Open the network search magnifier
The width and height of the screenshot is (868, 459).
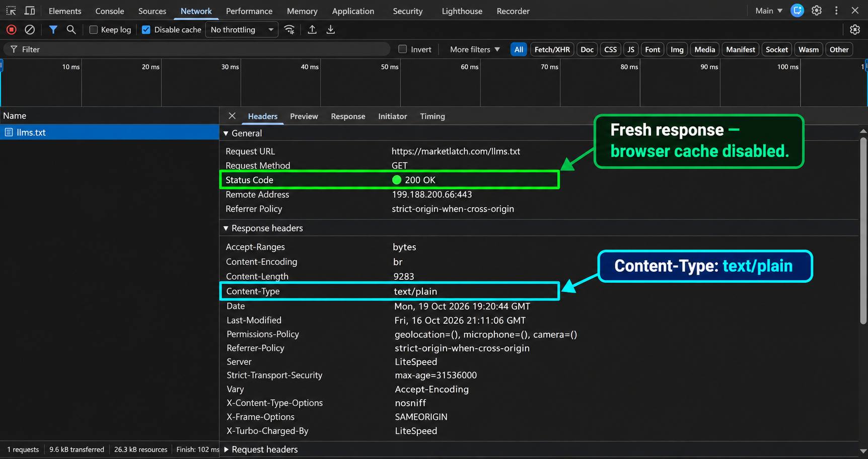(71, 30)
